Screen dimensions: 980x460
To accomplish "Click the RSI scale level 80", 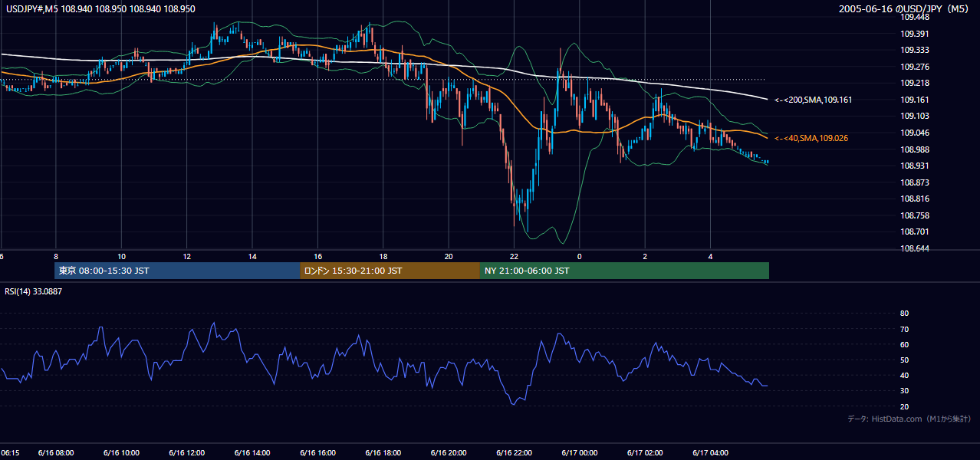I will pos(904,314).
